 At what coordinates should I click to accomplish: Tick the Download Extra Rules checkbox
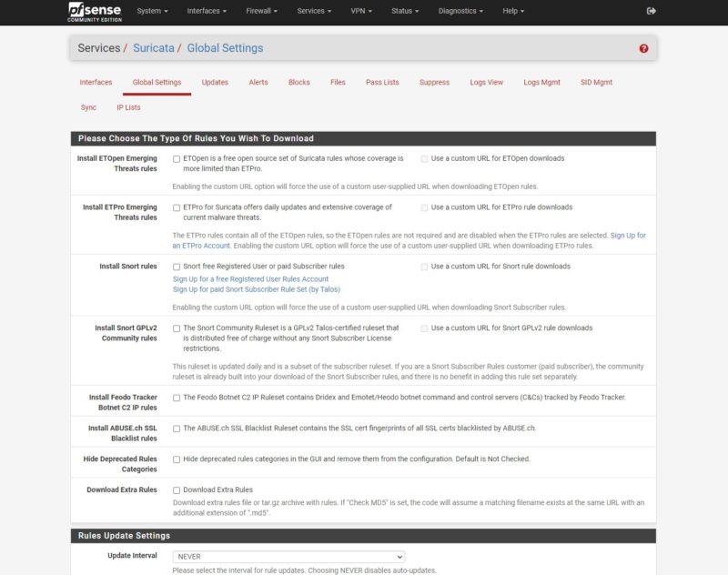(177, 490)
